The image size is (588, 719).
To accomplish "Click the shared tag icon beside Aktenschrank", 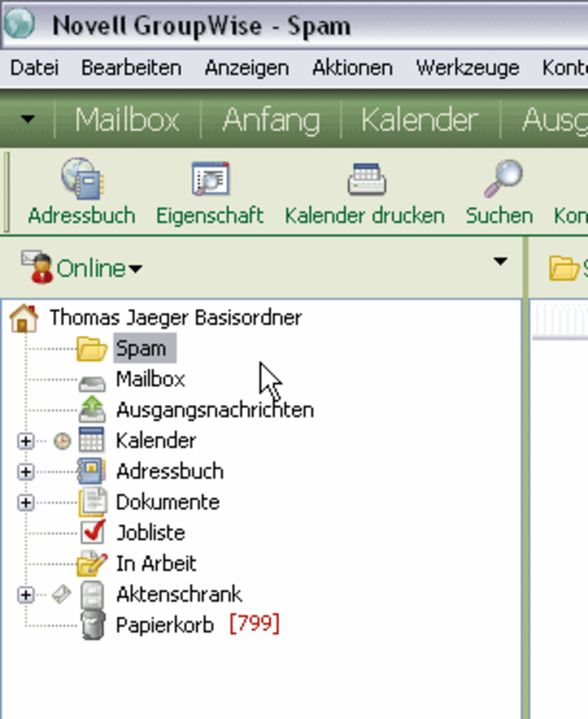I will coord(61,594).
